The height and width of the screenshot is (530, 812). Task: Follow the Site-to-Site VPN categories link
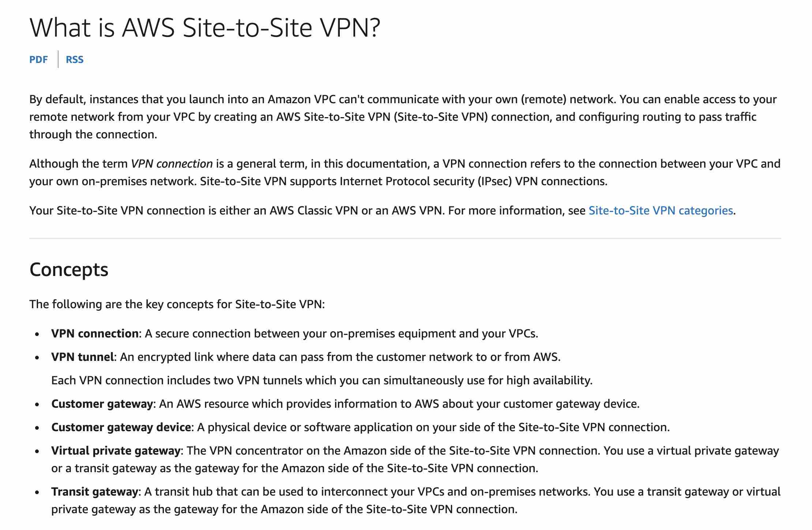click(x=661, y=210)
